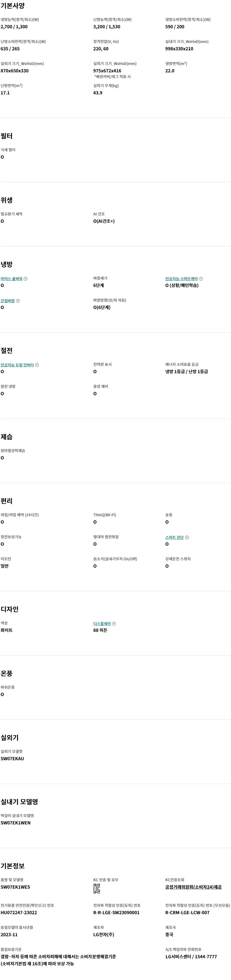Image resolution: width=231 pixels, height=980 pixels.
Task: Show help for 인공지능 듀얼 인버터 via its icon
Action: click(x=37, y=365)
